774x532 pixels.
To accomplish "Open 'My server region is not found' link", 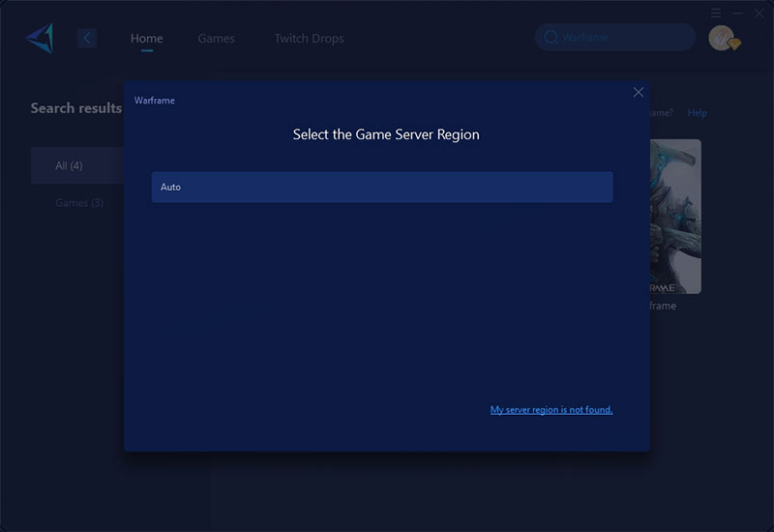I will point(551,409).
